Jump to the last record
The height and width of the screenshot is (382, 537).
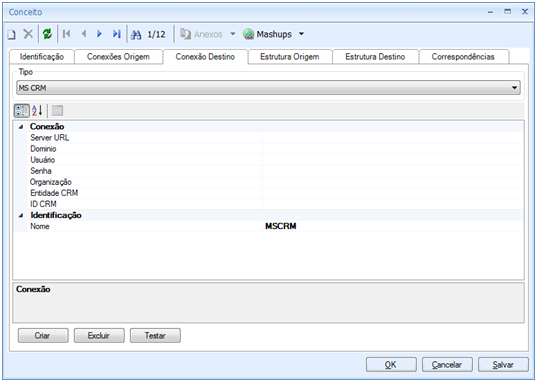(116, 34)
